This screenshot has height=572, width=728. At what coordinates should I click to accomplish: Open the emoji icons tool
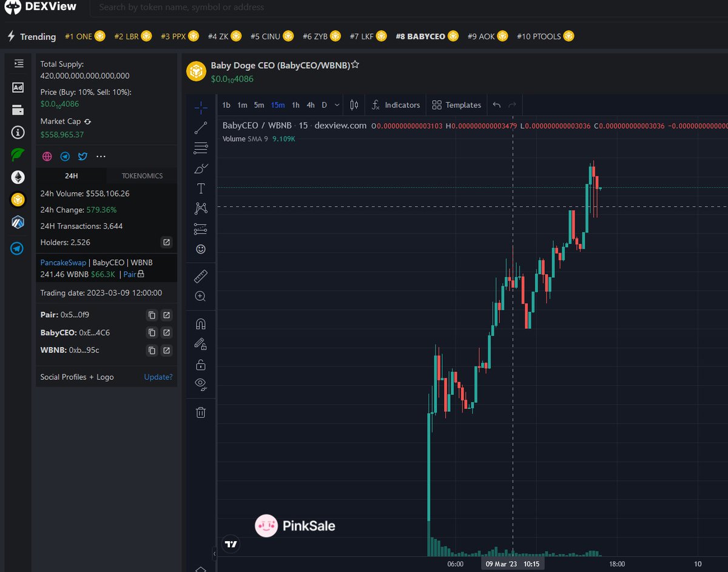click(201, 249)
